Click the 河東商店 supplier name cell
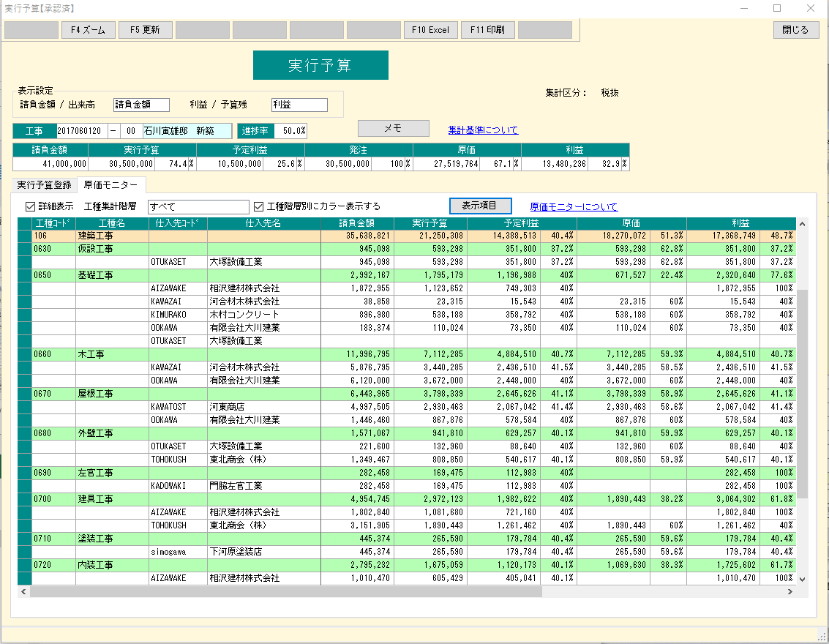 pos(264,407)
